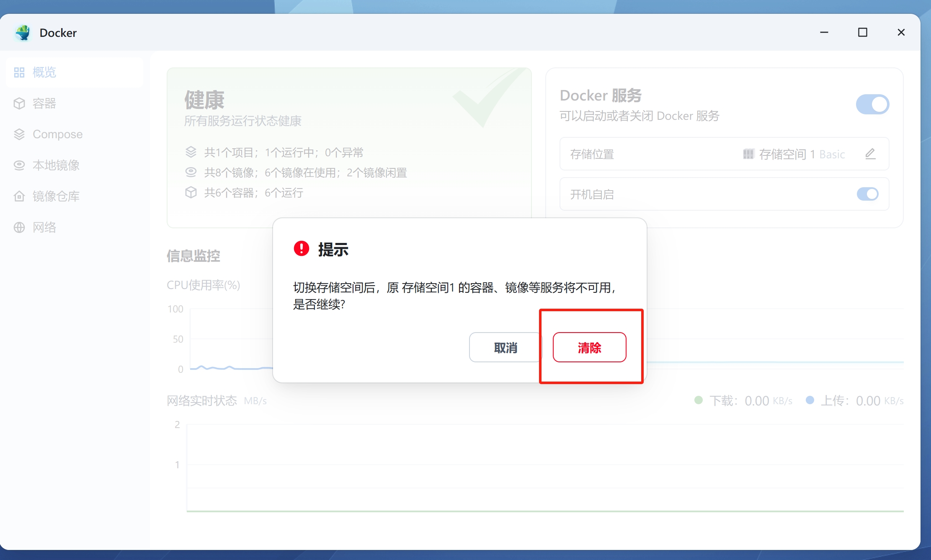The width and height of the screenshot is (931, 560).
Task: Click the 概览 grid icon in sidebar
Action: point(19,72)
